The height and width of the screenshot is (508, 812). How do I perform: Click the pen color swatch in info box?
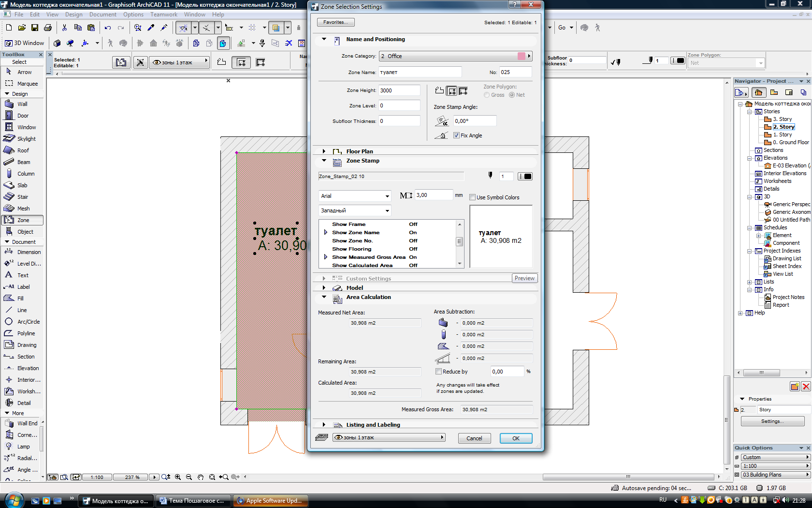click(x=678, y=60)
